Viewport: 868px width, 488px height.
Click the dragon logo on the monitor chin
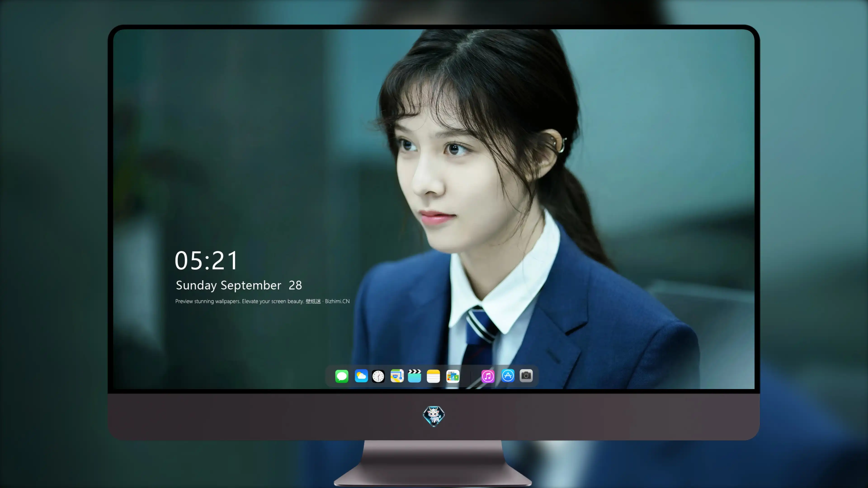(434, 416)
